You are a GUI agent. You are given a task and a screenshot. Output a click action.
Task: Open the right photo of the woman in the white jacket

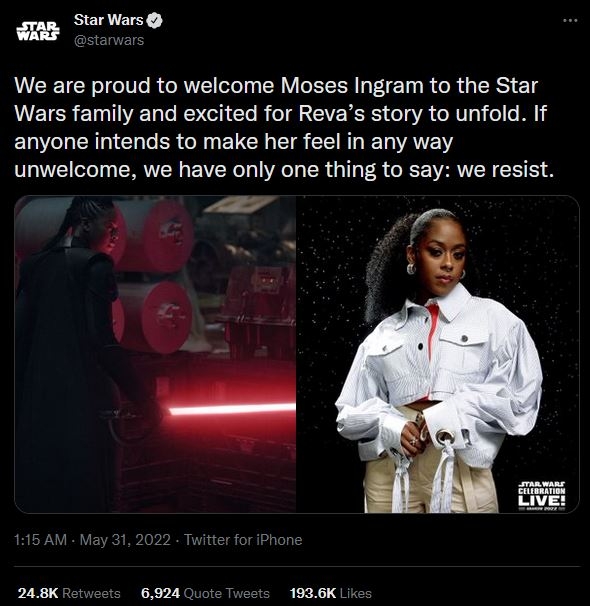[438, 354]
